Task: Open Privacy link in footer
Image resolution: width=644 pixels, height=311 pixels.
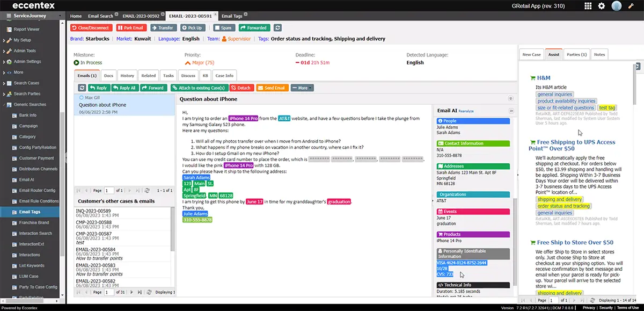Action: point(589,308)
